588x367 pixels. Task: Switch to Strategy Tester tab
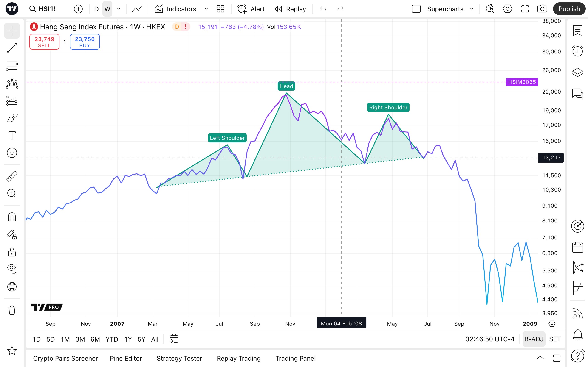(179, 358)
